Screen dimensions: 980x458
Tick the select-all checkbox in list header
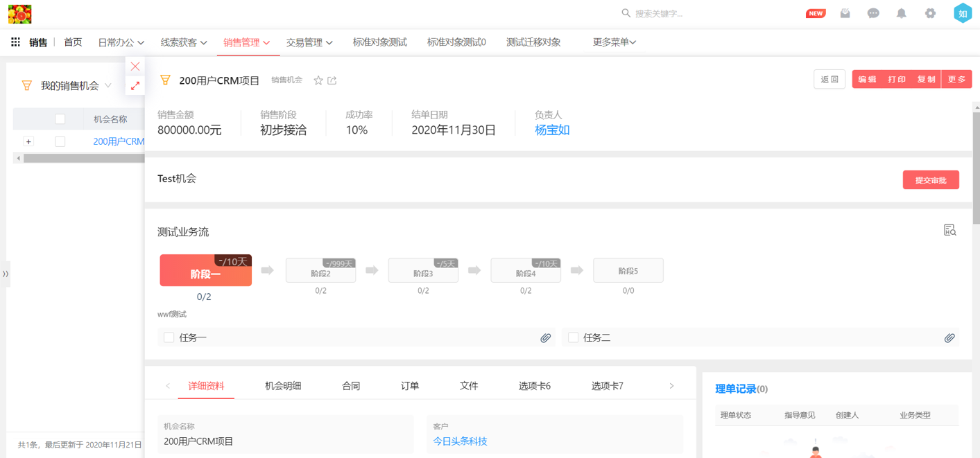(60, 119)
